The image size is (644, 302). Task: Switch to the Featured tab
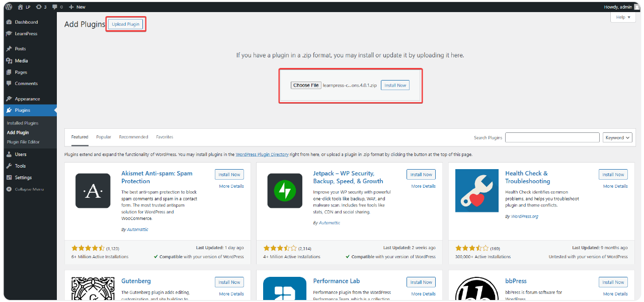79,137
